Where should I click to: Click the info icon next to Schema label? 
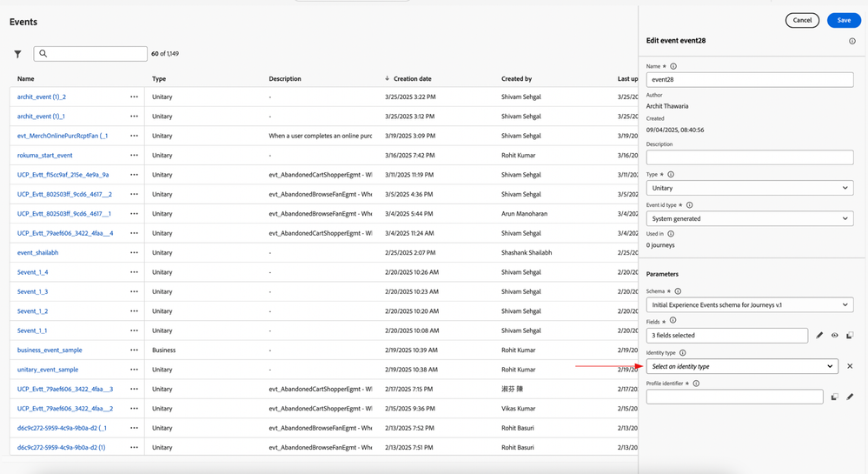[x=678, y=291]
